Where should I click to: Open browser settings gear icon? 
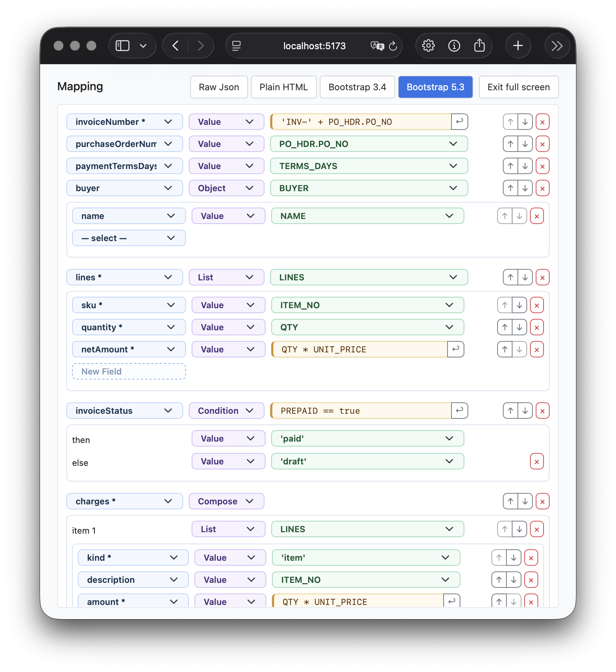[428, 46]
